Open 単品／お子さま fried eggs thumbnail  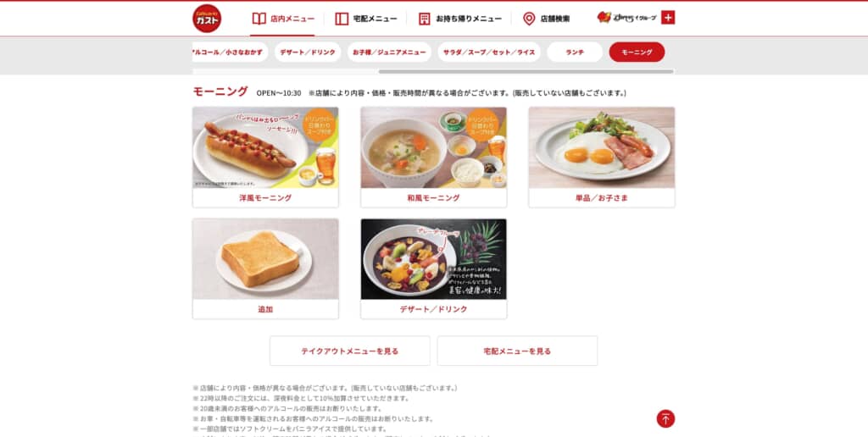coord(602,147)
